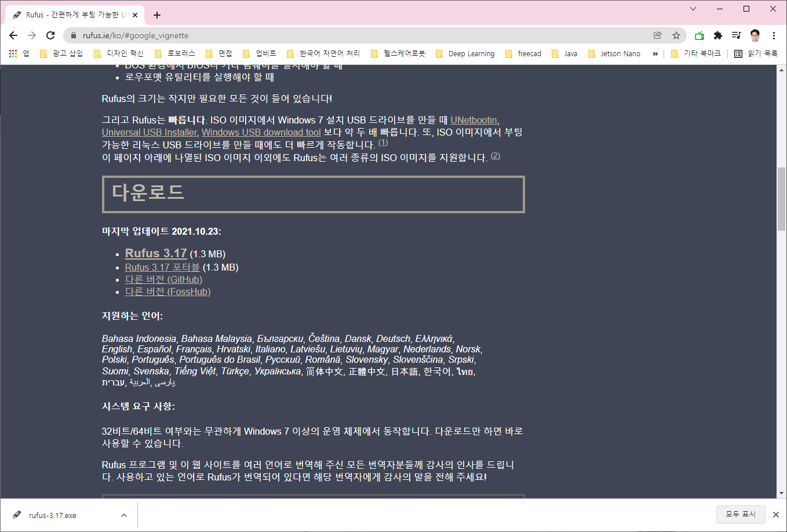Open 한국어 자연어 처리 bookmark folder
The width and height of the screenshot is (787, 532).
pos(323,53)
